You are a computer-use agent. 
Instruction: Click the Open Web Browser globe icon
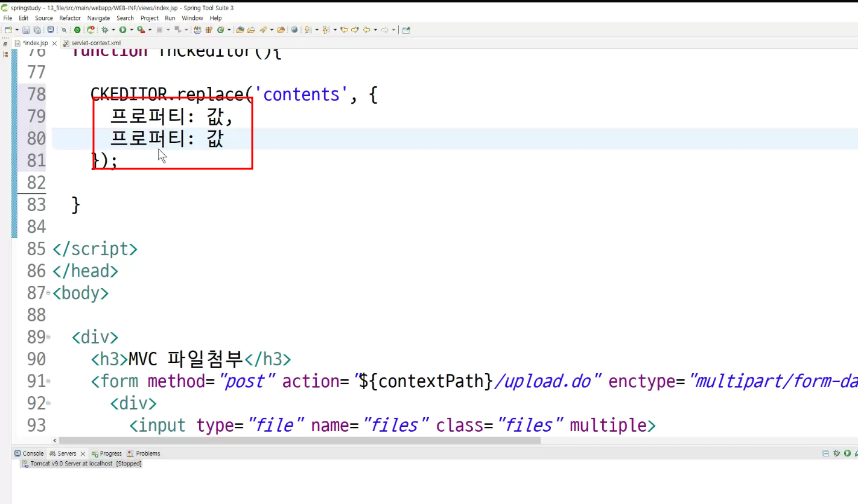point(294,30)
